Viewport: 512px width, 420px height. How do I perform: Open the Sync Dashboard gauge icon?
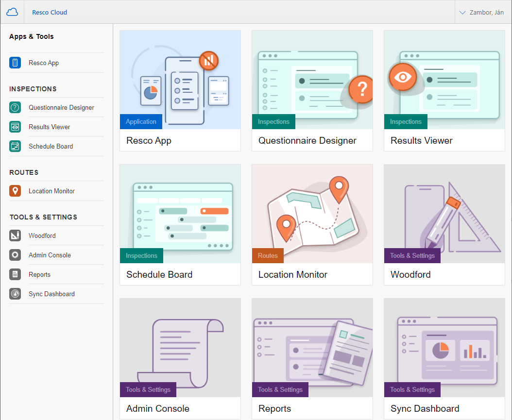pos(15,294)
